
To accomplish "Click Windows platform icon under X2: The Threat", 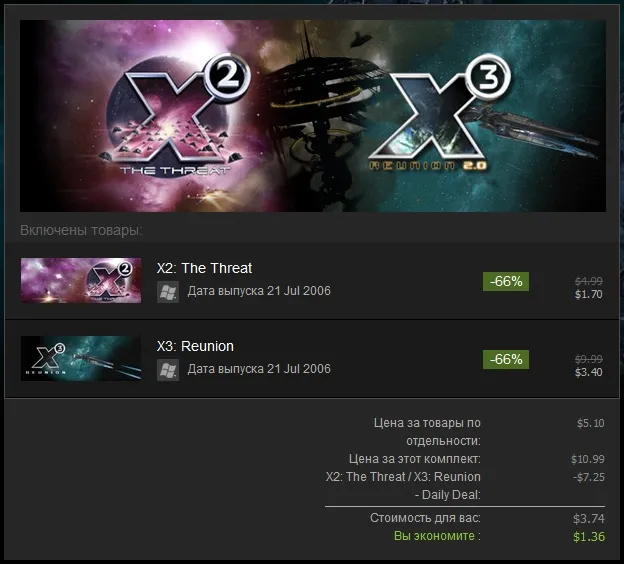I will click(168, 292).
